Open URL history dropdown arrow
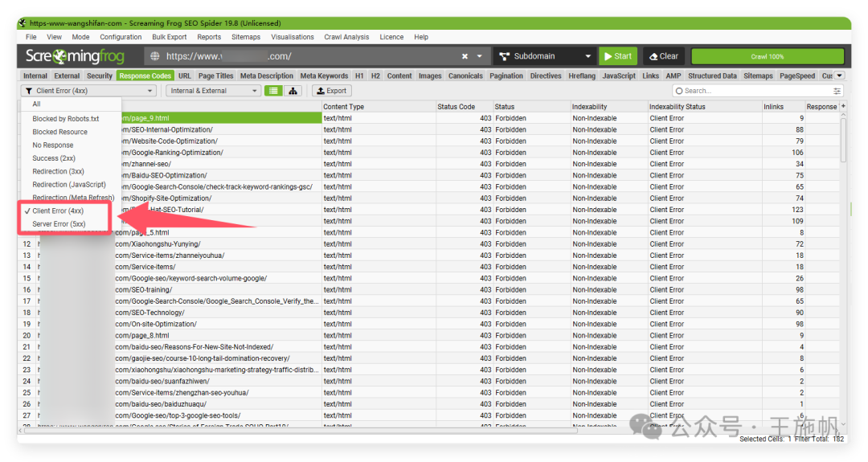The image size is (868, 462). coord(479,56)
